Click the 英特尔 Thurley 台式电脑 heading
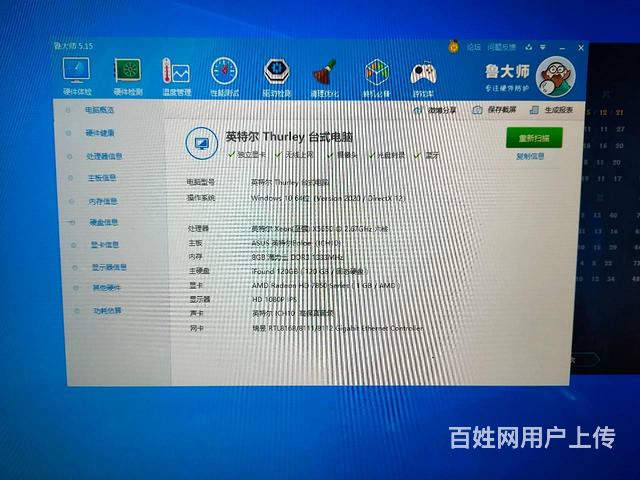This screenshot has width=640, height=480. (x=289, y=137)
